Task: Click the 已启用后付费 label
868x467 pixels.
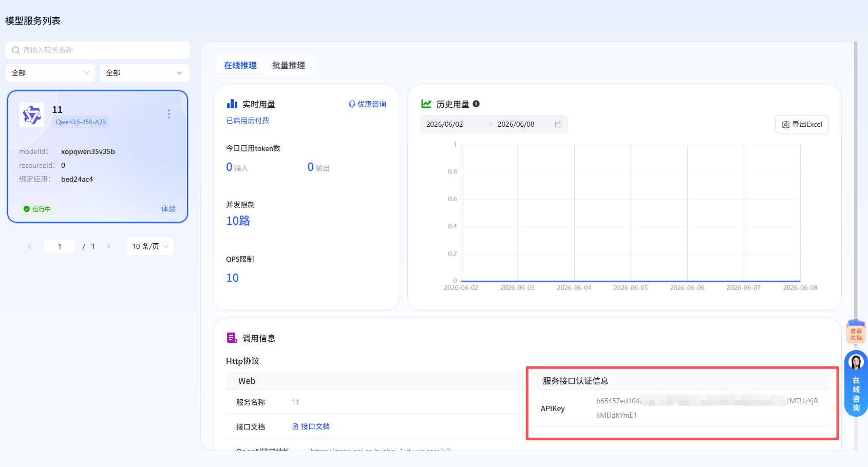Action: point(248,121)
